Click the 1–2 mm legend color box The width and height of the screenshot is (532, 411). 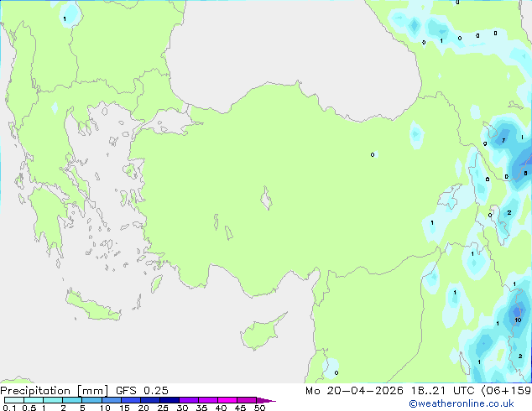pos(53,400)
